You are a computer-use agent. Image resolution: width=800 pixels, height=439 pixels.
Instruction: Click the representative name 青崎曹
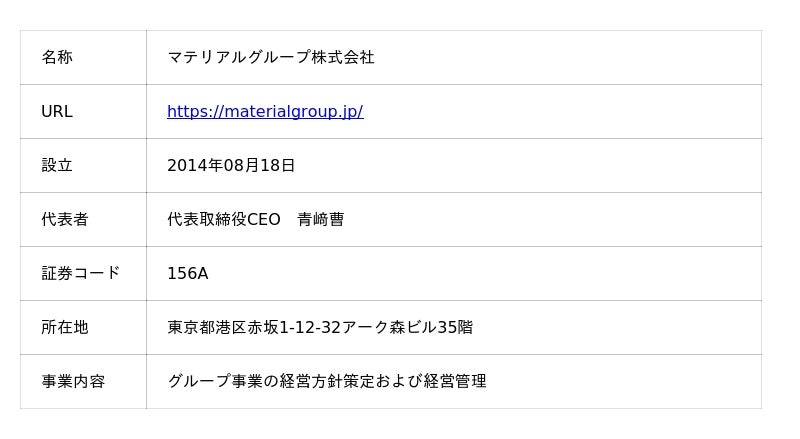321,220
